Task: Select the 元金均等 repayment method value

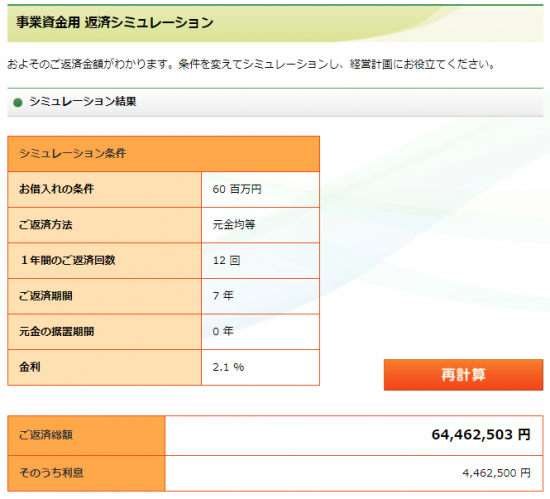Action: pos(234,225)
